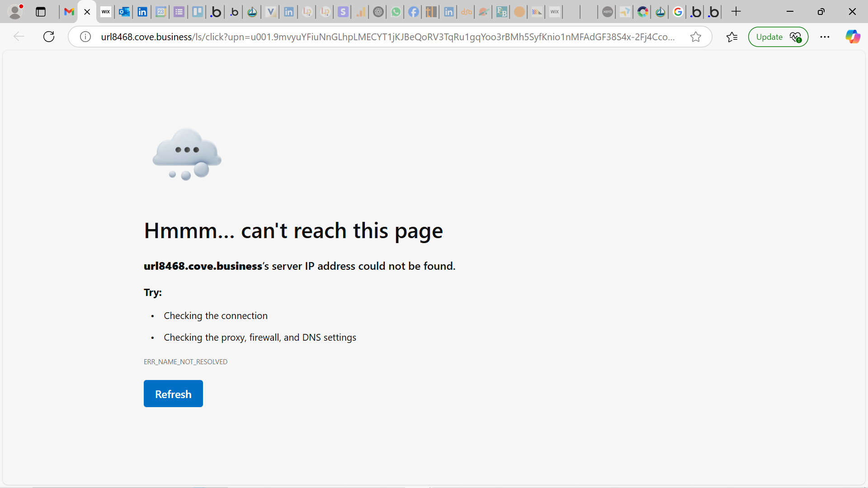Open the Gmail tab
The width and height of the screenshot is (868, 488).
[69, 12]
